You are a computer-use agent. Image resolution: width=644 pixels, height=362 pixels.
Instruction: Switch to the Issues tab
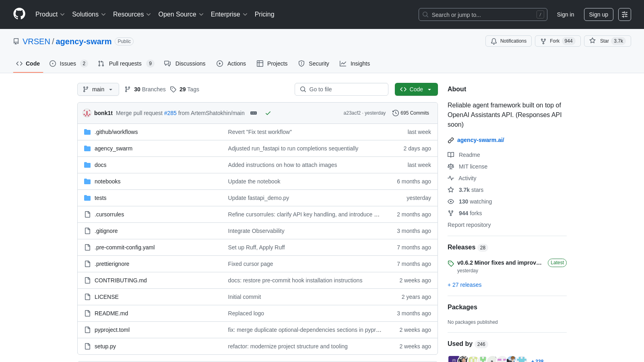coord(68,64)
